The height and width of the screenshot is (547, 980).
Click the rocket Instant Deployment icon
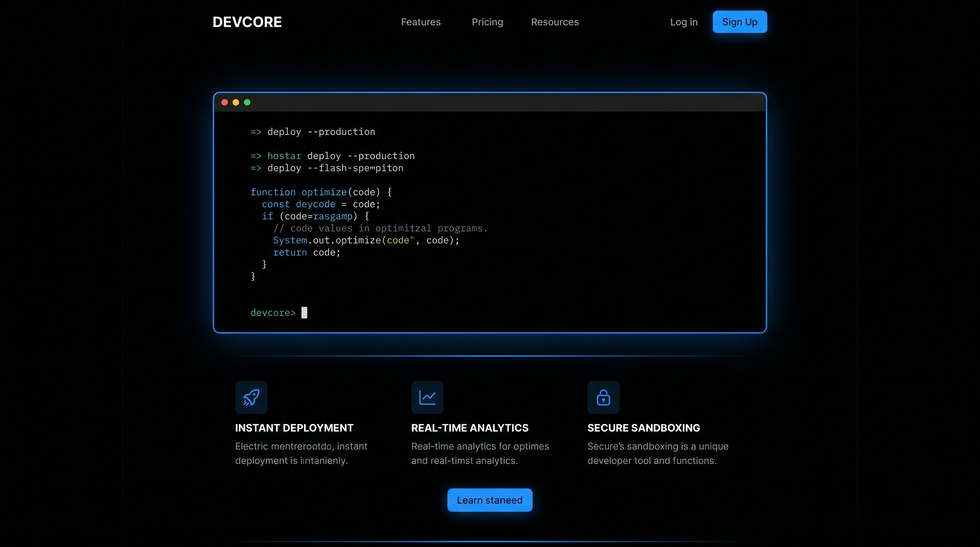click(x=251, y=397)
